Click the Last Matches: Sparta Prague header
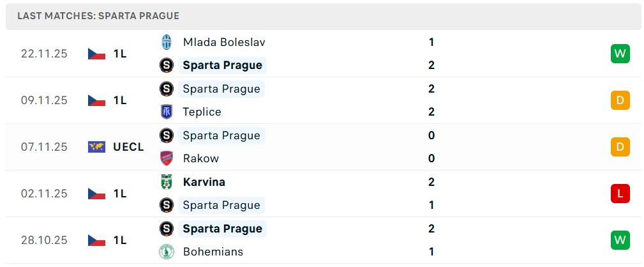 tap(98, 16)
